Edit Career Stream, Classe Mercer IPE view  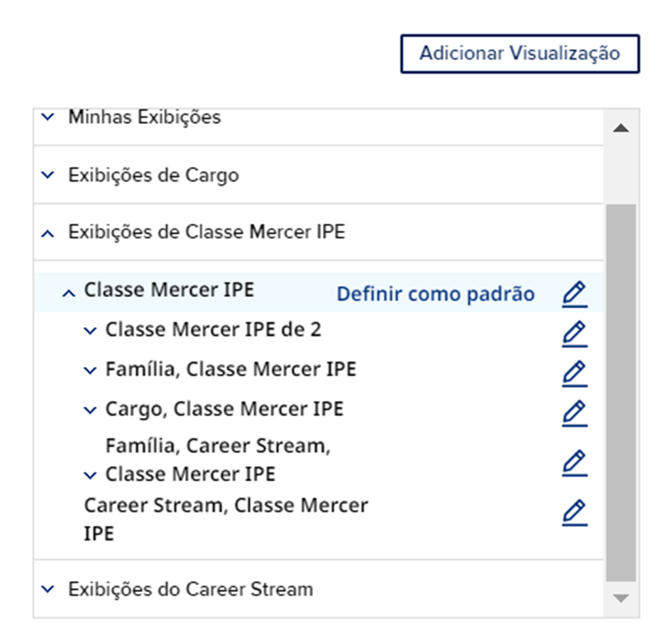tap(574, 512)
